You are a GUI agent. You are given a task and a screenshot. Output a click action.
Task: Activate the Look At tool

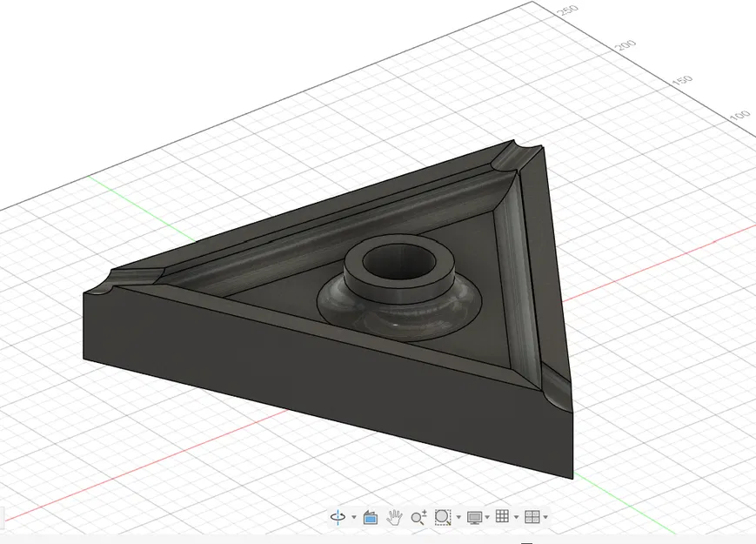tap(371, 517)
